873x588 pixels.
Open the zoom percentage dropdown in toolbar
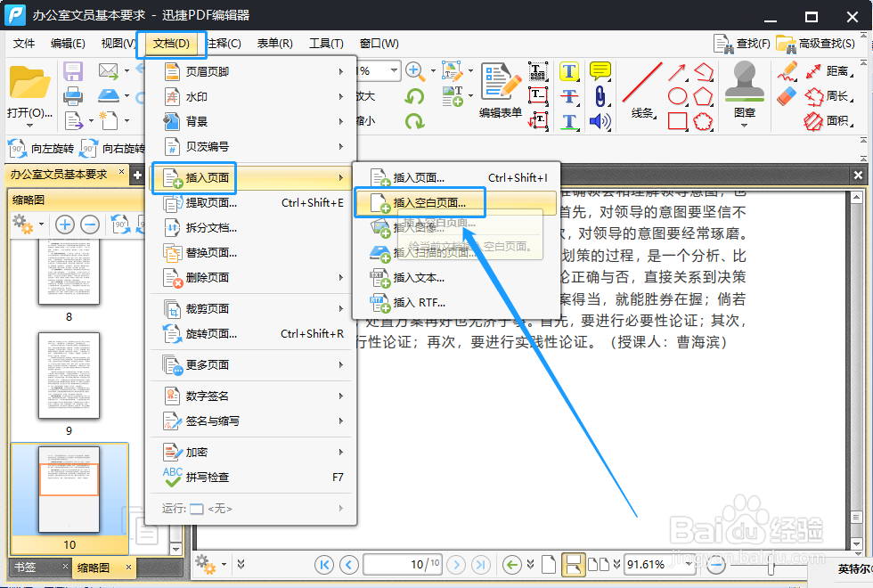tap(394, 70)
